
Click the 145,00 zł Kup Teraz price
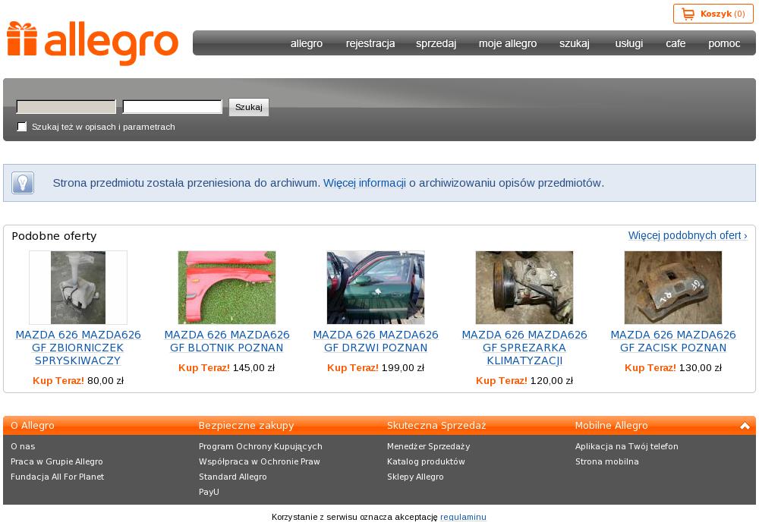[x=226, y=368]
